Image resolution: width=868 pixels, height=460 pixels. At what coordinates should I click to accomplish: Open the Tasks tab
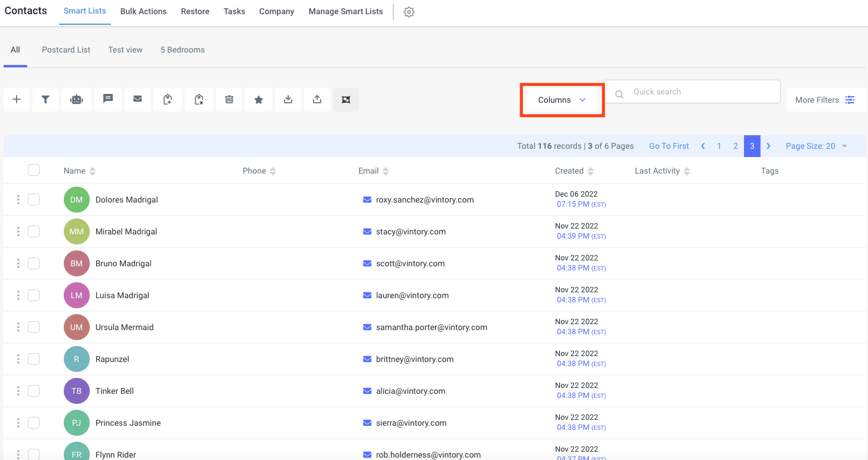[234, 11]
